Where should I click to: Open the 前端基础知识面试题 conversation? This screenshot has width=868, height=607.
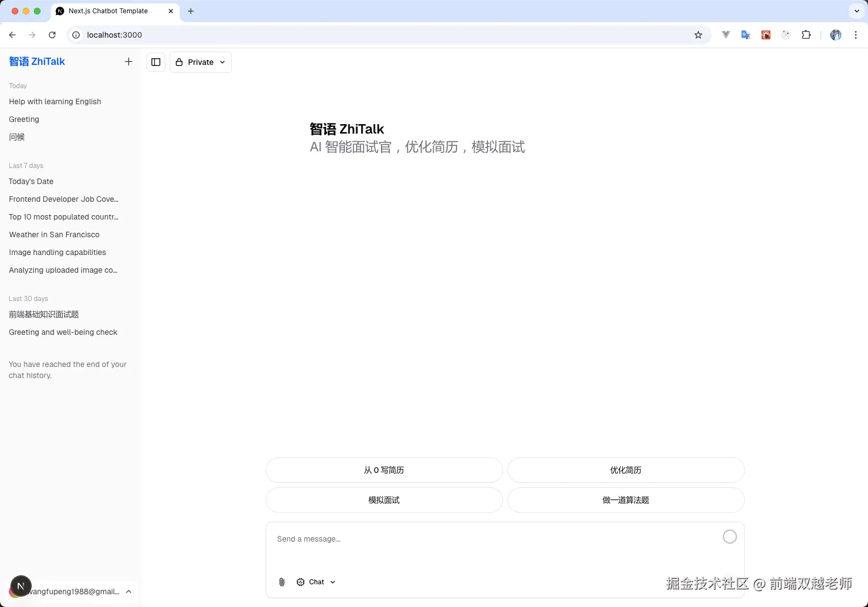(44, 314)
